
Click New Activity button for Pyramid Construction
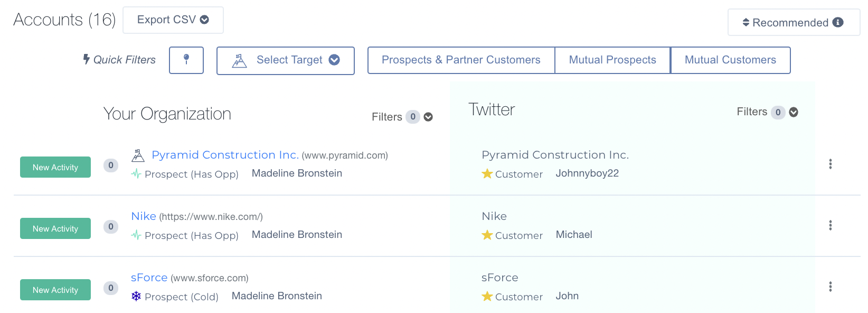coord(55,167)
